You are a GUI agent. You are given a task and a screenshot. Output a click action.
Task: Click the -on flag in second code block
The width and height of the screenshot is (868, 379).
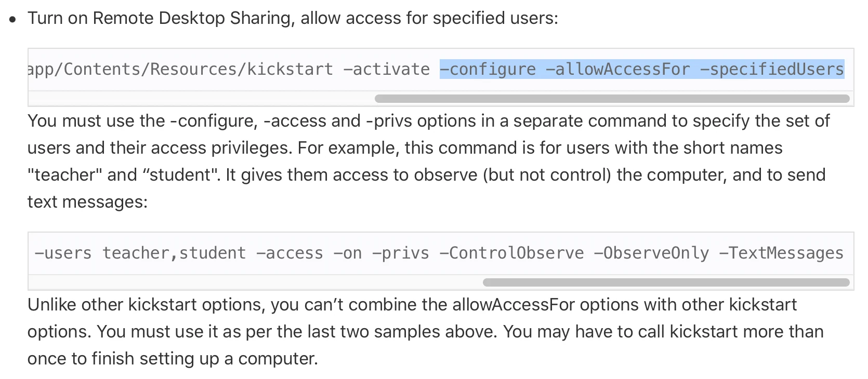[x=348, y=253]
